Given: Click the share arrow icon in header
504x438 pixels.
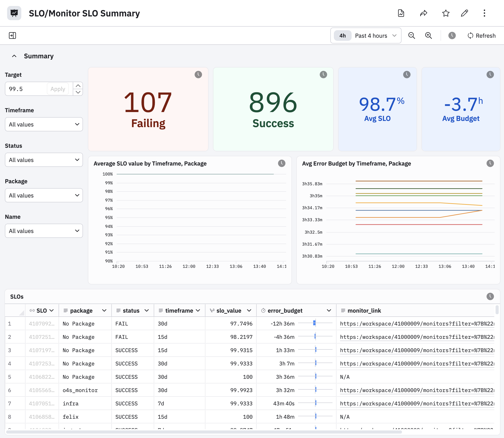Looking at the screenshot, I should pos(423,13).
